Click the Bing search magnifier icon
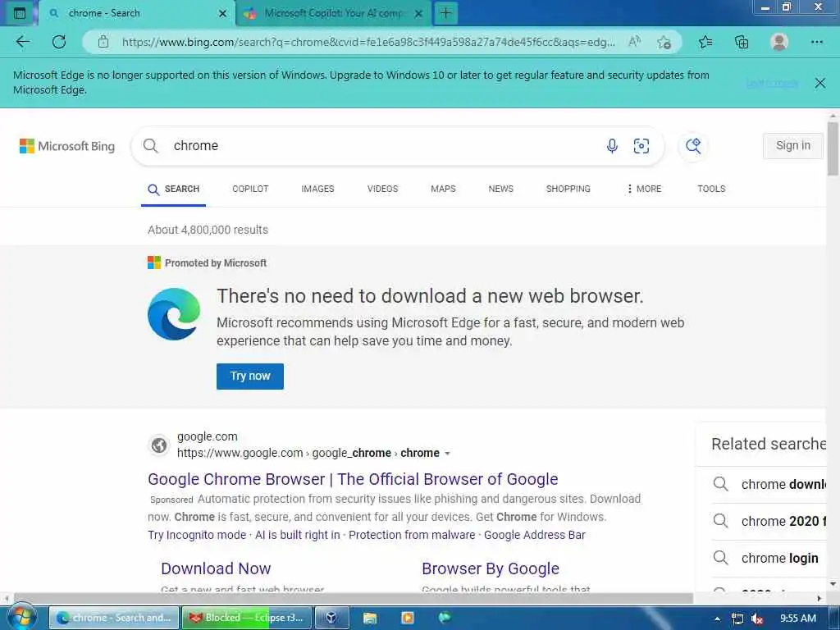 (151, 146)
